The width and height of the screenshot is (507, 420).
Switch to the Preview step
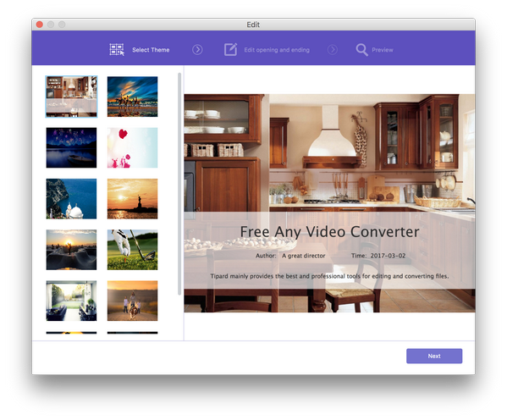pyautogui.click(x=383, y=50)
